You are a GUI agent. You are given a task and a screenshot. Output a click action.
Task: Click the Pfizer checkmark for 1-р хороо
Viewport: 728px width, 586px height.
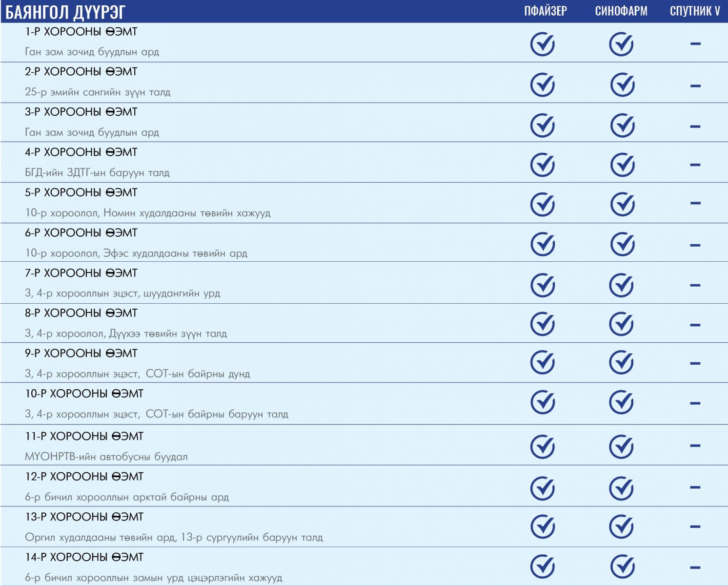(x=542, y=44)
